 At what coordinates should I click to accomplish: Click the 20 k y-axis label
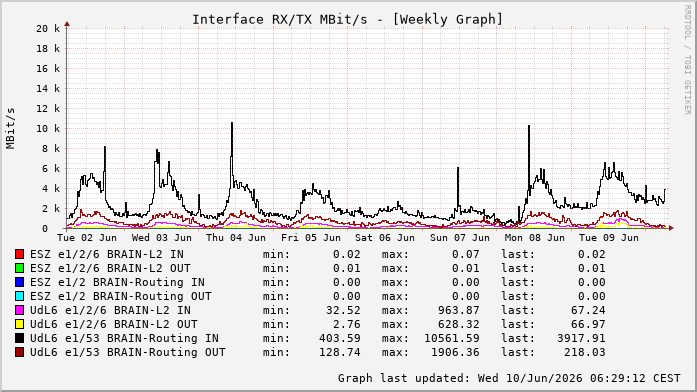(x=48, y=28)
